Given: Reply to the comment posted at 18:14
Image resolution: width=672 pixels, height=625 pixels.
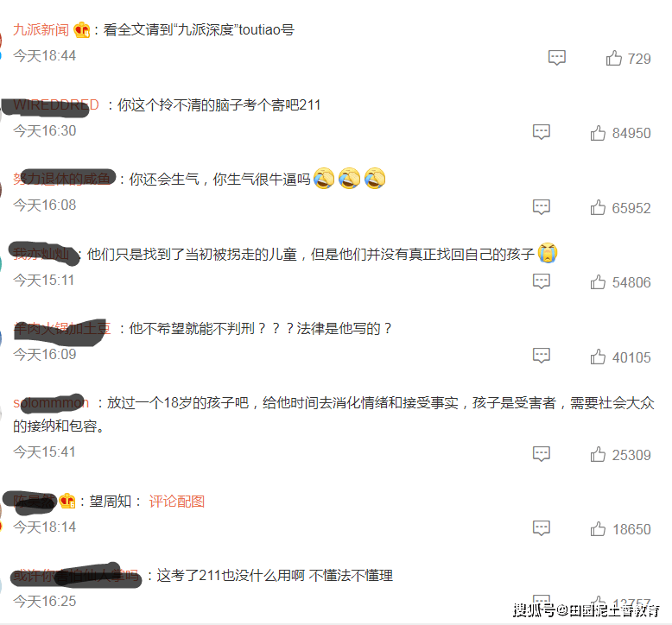Looking at the screenshot, I should (x=542, y=528).
